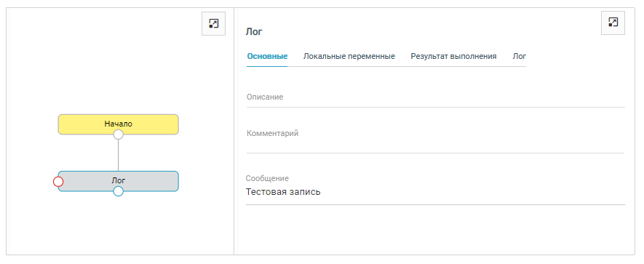
Task: Click the vertical divider between the panels
Action: [x=234, y=132]
